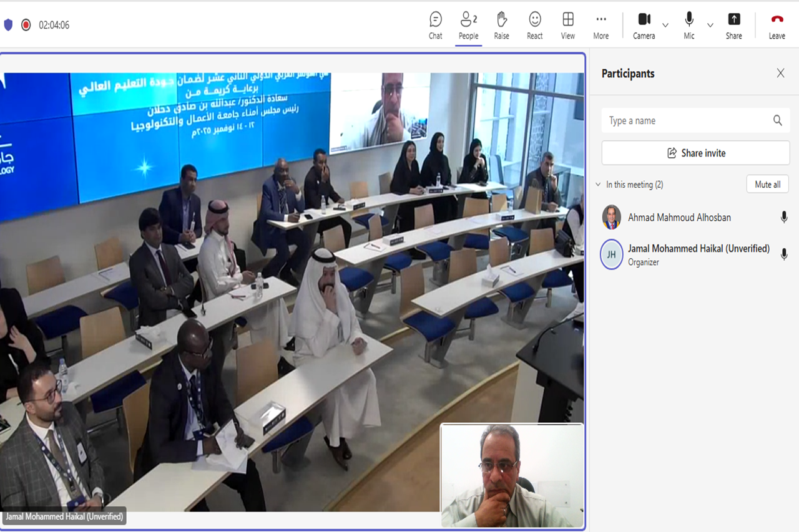Share your screen content
The width and height of the screenshot is (799, 532).
pyautogui.click(x=733, y=26)
